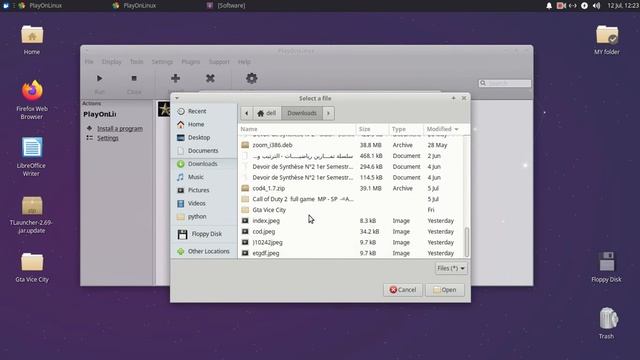Sort files by the Size column

point(372,129)
